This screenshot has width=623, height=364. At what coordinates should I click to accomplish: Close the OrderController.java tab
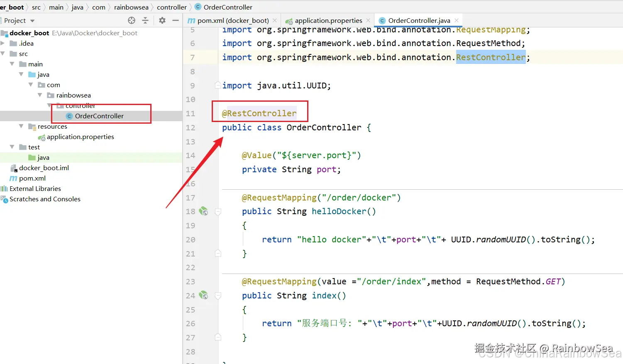[457, 20]
